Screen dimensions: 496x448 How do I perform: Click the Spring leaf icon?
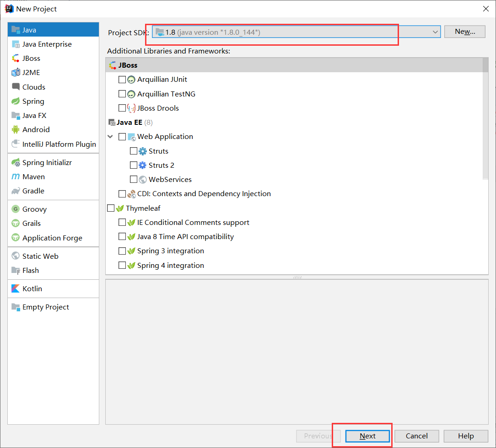coord(16,101)
